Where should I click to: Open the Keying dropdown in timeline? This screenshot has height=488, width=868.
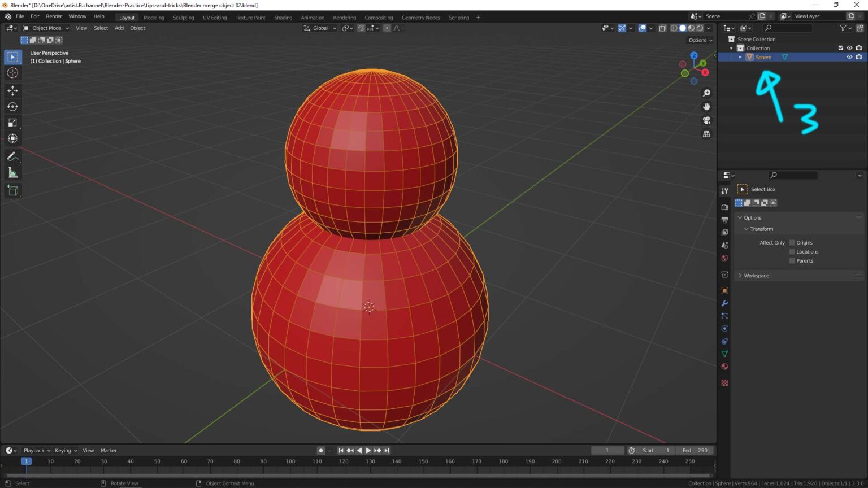coord(66,450)
